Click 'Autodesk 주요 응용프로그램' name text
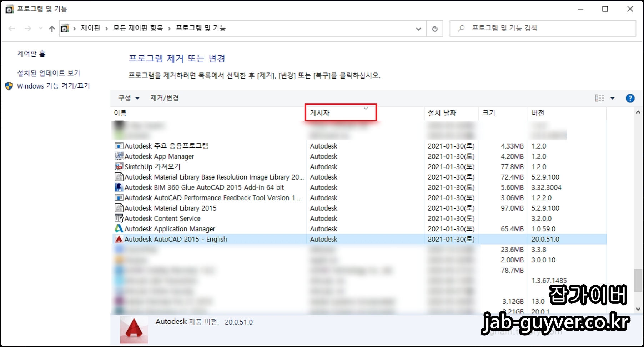The height and width of the screenshot is (347, 644). [166, 146]
